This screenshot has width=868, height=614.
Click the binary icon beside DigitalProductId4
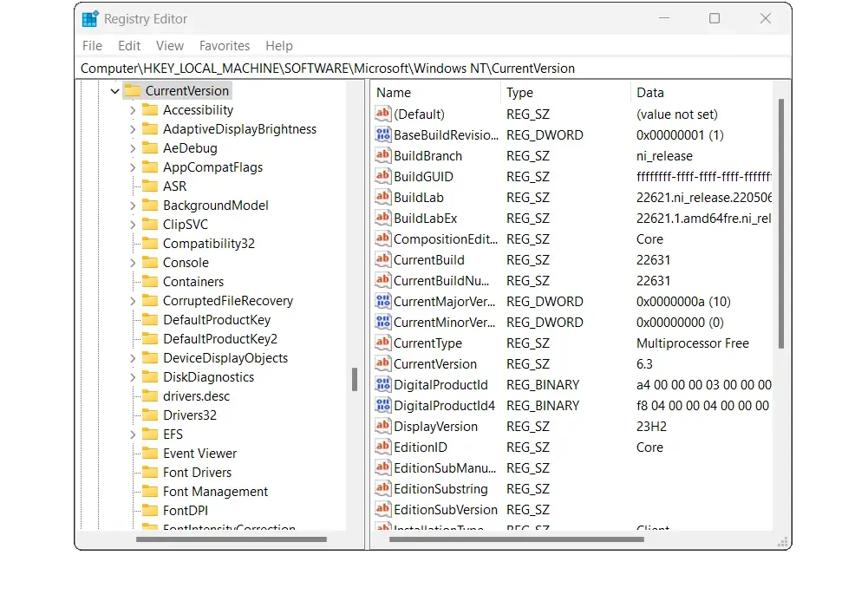point(382,405)
